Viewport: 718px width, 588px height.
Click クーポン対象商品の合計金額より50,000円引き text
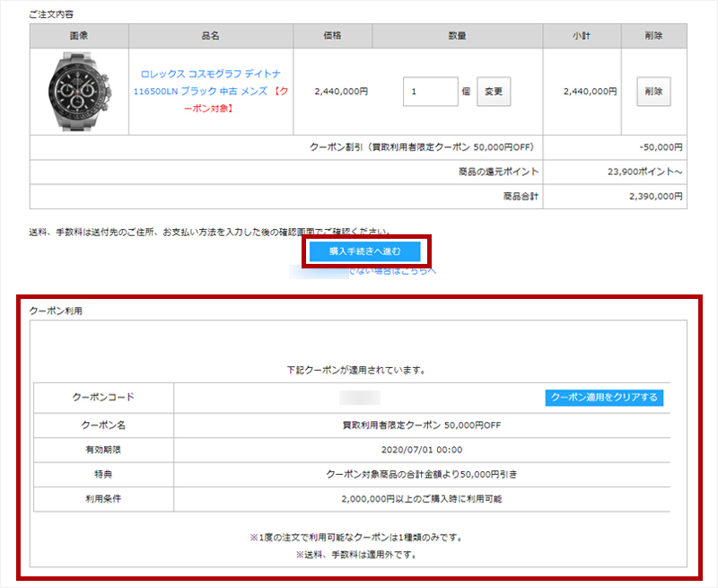[x=422, y=474]
